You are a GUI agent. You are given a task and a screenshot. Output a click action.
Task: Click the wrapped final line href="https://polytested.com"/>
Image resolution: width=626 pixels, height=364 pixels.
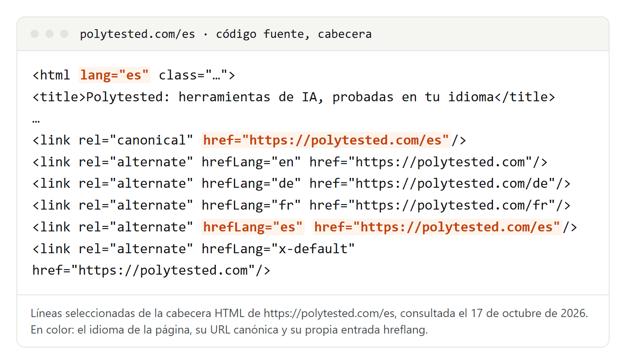(x=151, y=270)
